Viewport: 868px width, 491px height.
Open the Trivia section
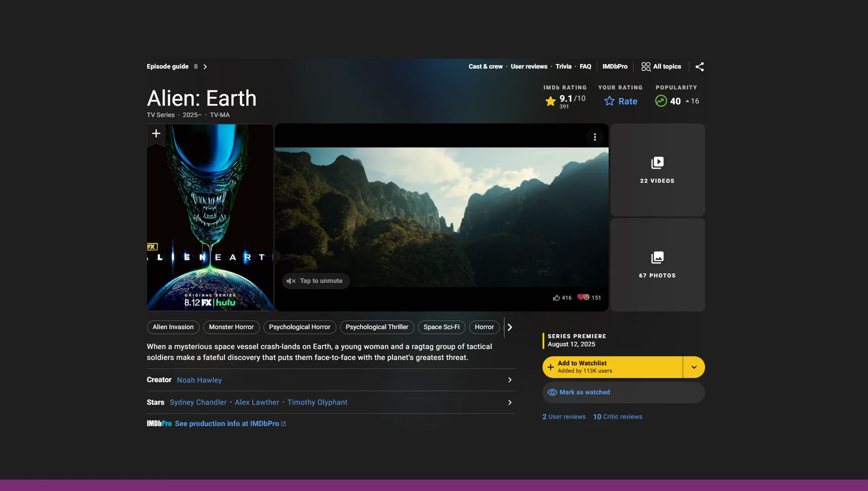click(x=563, y=66)
